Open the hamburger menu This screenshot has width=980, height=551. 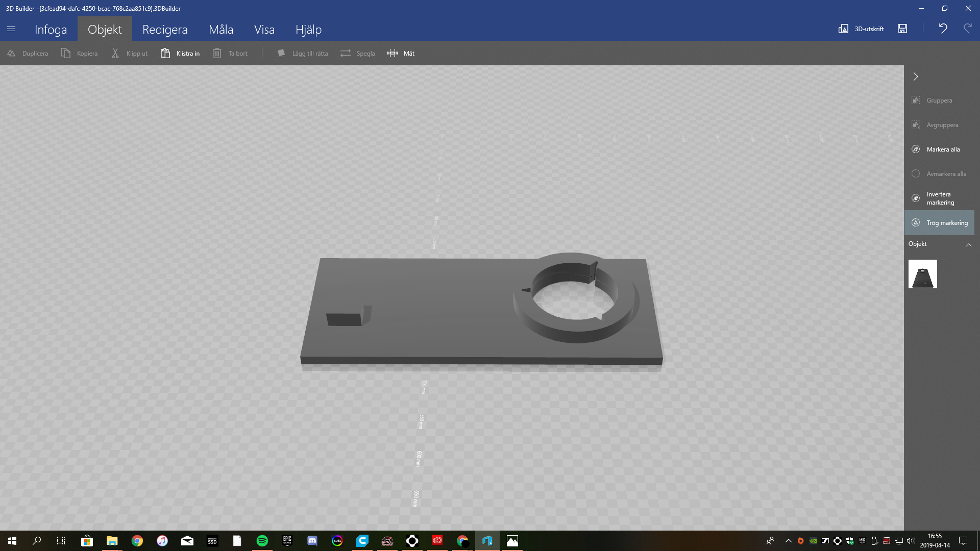tap(11, 29)
